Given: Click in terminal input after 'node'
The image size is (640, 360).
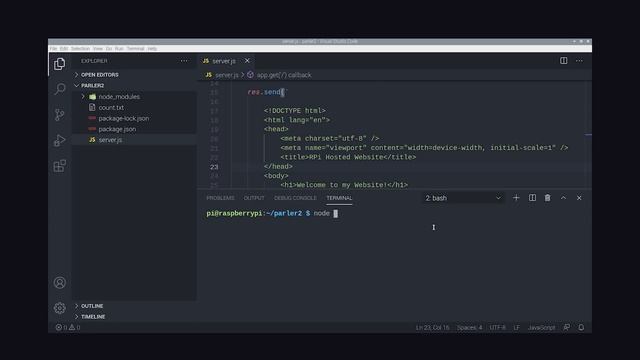Looking at the screenshot, I should [336, 213].
